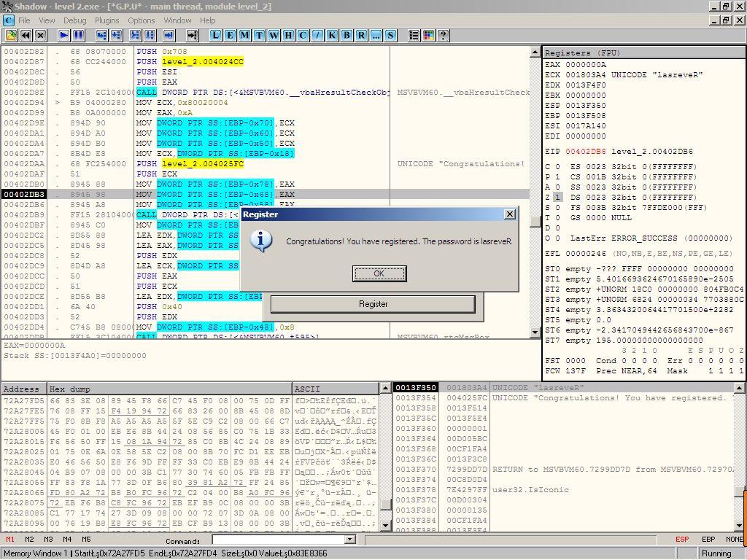
Task: Click the ASCII column header
Action: coord(336,389)
